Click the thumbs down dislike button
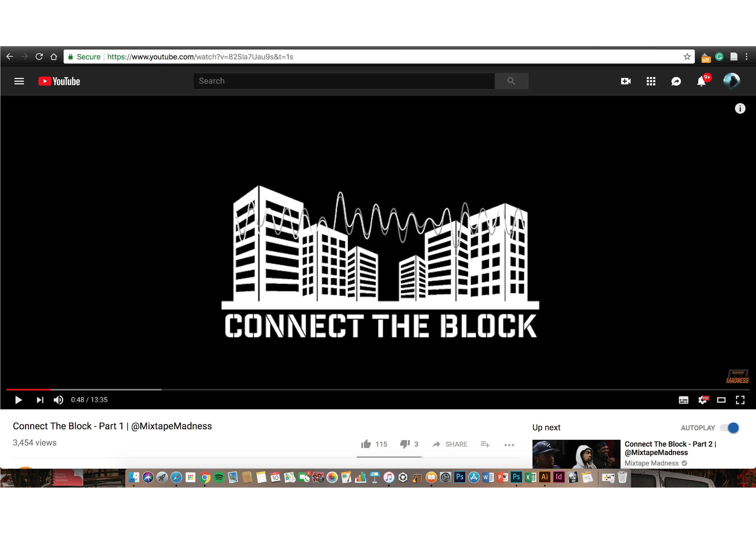The height and width of the screenshot is (534, 756). pyautogui.click(x=405, y=444)
